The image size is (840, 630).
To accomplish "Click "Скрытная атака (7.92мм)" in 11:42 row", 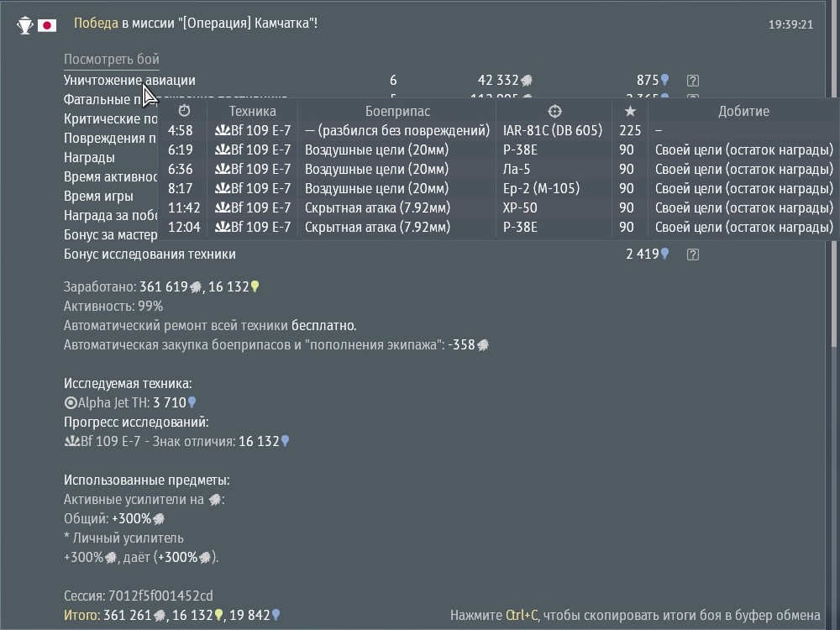I will 378,207.
